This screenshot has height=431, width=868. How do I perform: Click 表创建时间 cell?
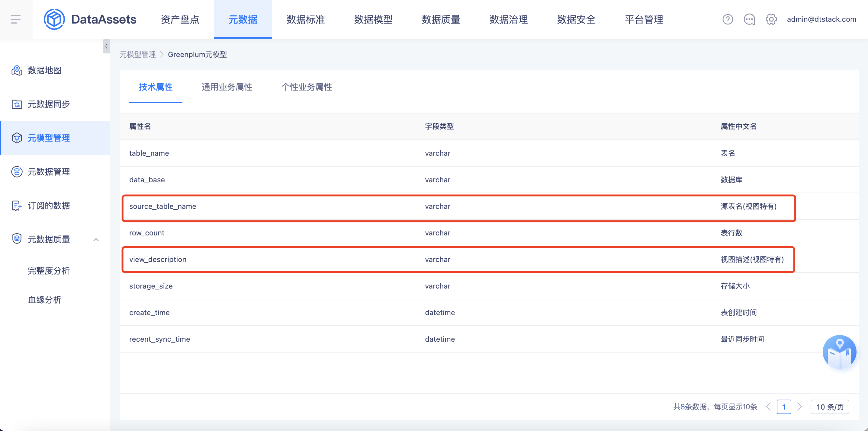pos(739,313)
